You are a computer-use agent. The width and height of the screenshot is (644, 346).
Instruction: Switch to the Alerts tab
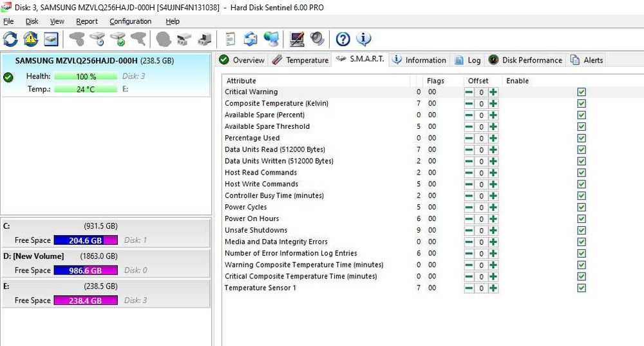(587, 60)
